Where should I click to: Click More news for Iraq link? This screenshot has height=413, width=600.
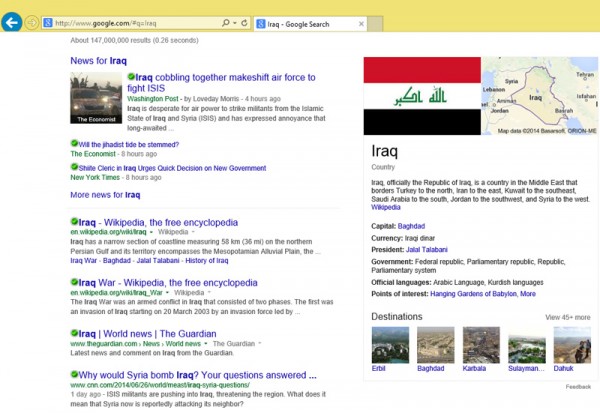tap(105, 195)
